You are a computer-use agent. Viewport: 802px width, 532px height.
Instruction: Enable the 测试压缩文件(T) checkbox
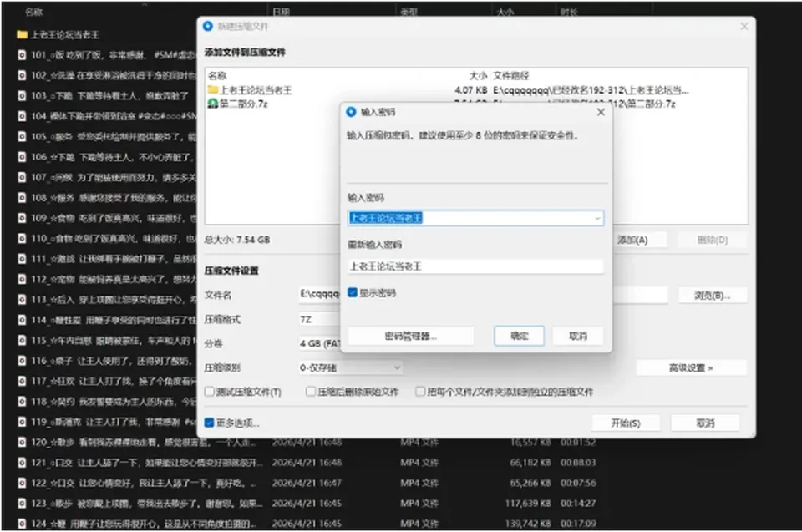pyautogui.click(x=209, y=392)
